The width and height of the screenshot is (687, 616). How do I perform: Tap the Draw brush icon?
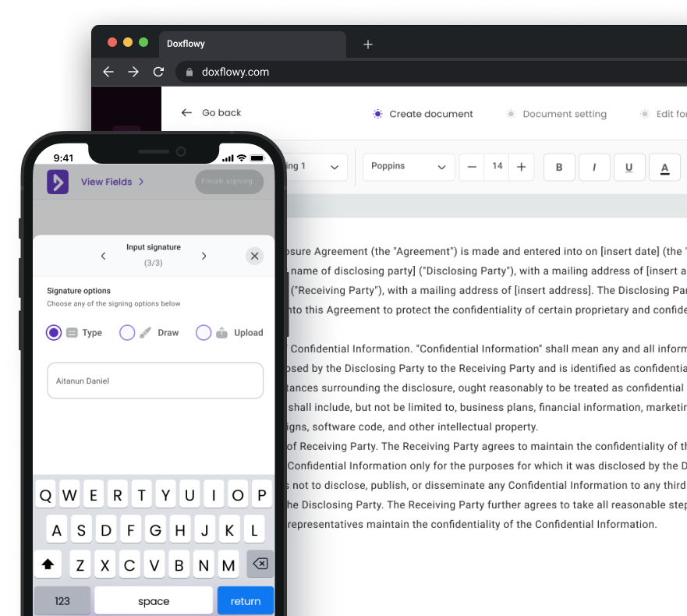coord(146,332)
